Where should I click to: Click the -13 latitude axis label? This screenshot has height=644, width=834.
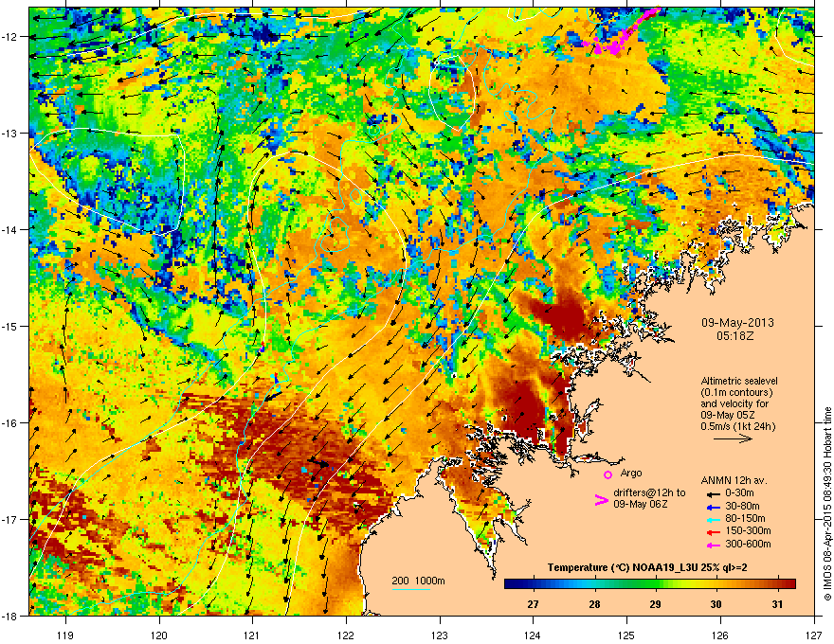[x=9, y=134]
